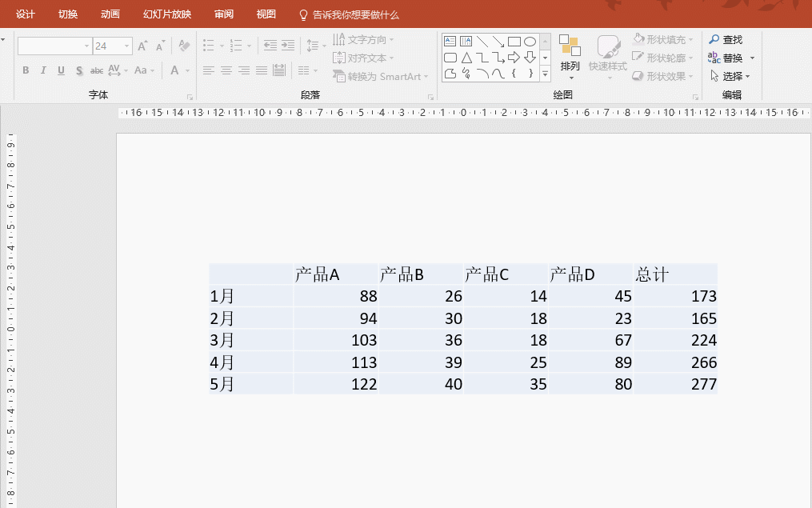Toggle bold formatting
The image size is (812, 508).
coord(26,70)
